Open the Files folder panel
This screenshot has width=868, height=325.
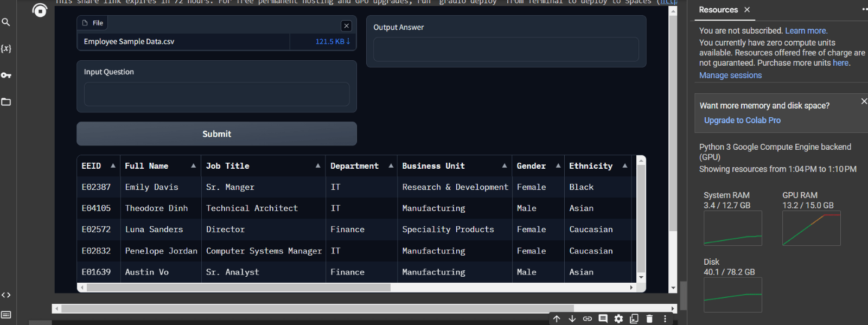(x=6, y=101)
